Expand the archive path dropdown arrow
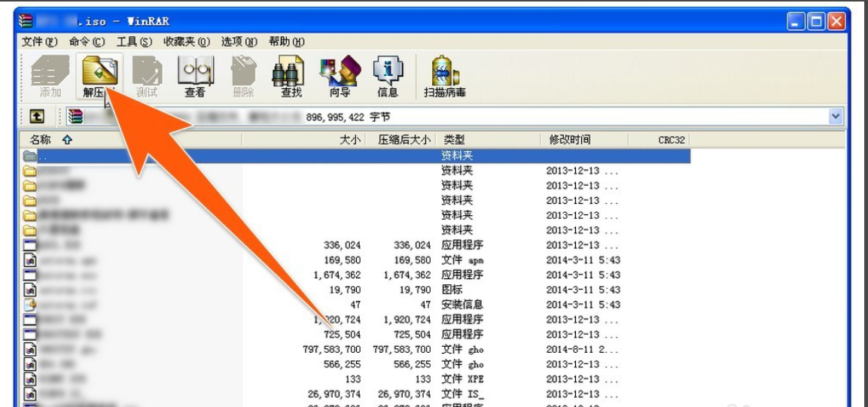 point(835,117)
